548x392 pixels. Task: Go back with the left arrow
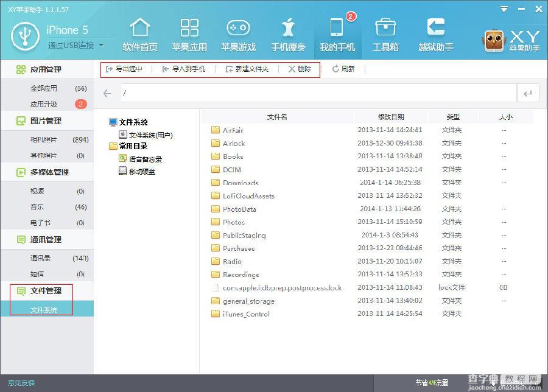[x=107, y=93]
